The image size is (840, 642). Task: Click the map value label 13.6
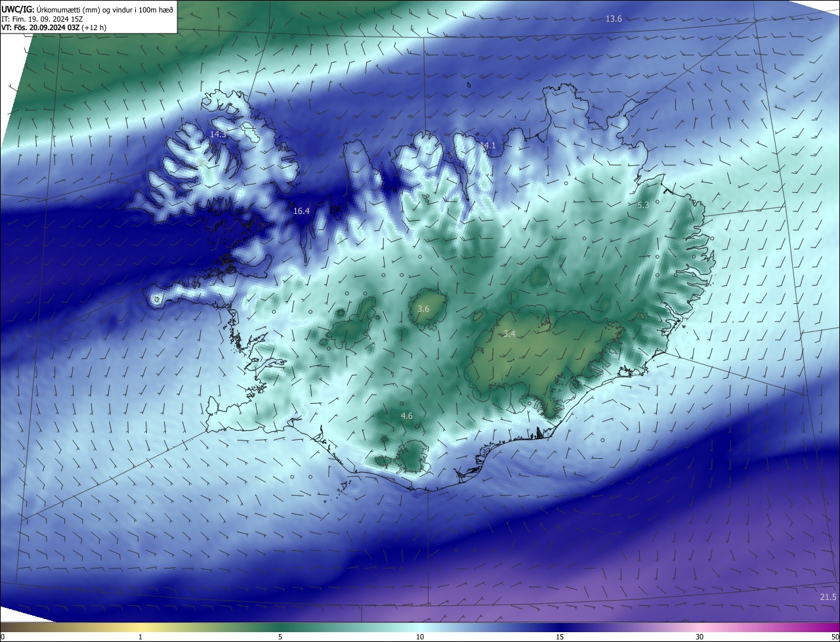(614, 19)
